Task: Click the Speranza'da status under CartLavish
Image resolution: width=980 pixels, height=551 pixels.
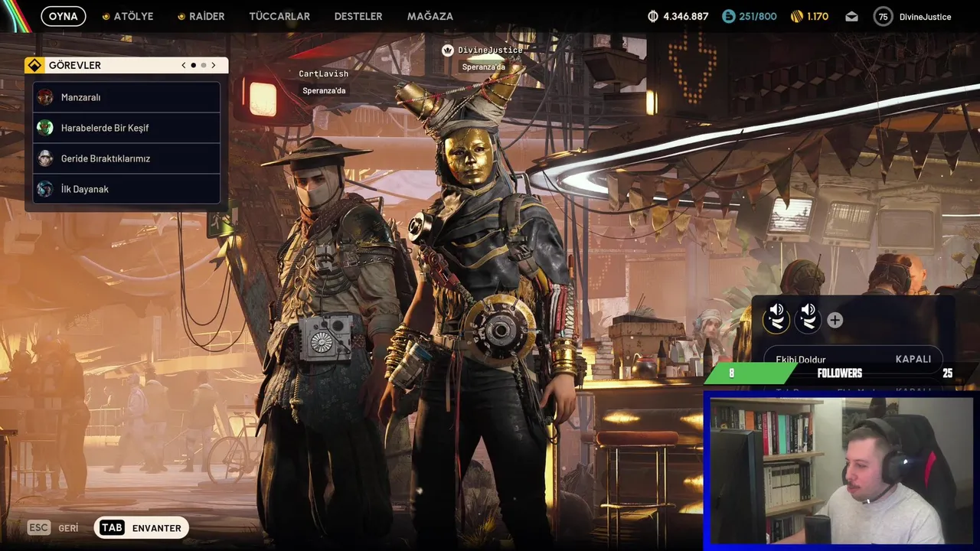Action: [x=324, y=90]
